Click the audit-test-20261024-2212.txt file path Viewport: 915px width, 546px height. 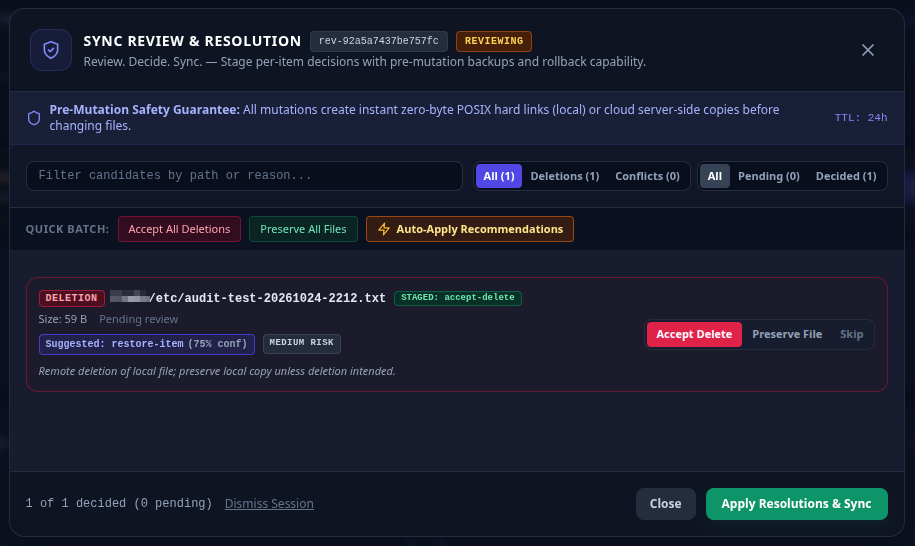(248, 298)
